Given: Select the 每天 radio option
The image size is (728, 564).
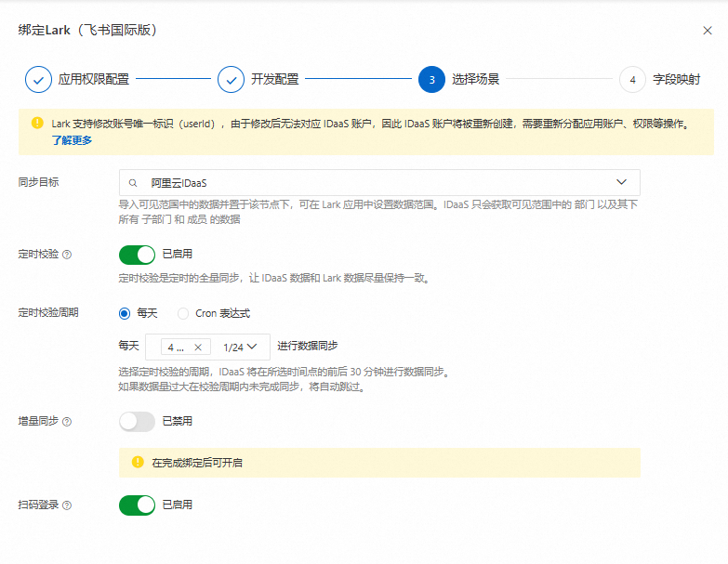Looking at the screenshot, I should [125, 313].
